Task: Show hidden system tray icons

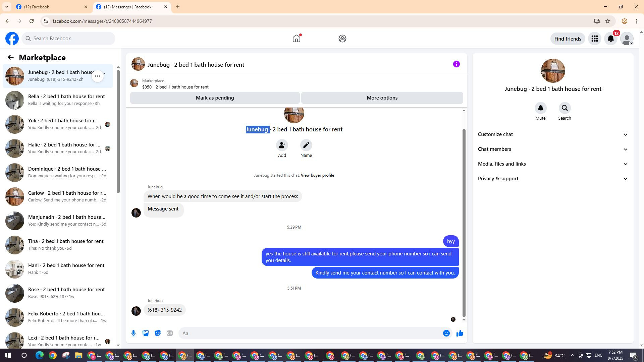Action: 572,356
